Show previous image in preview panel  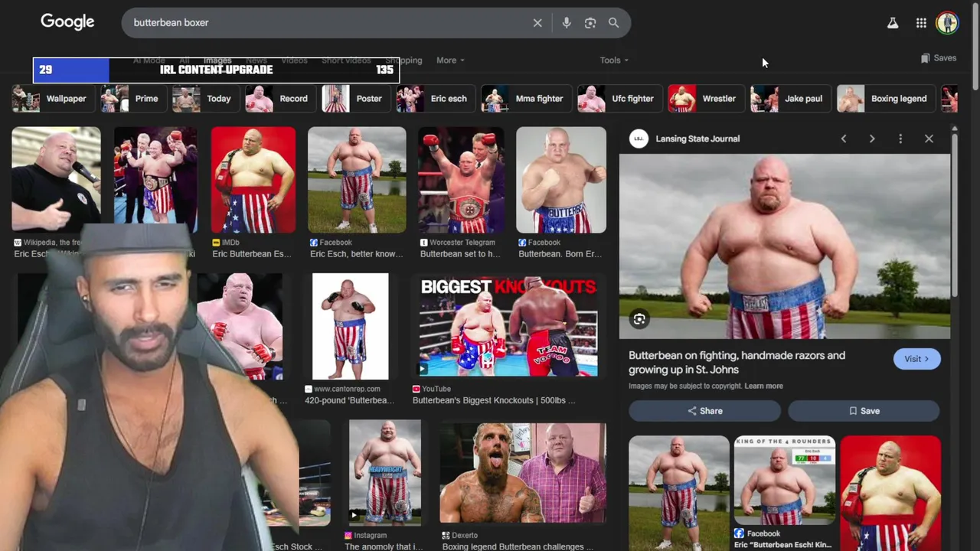[x=844, y=139]
